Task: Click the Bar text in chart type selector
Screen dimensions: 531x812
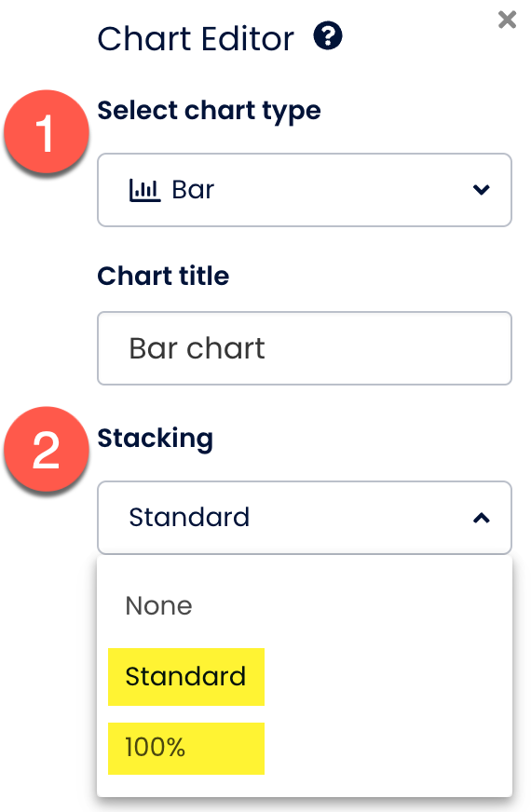Action: click(193, 190)
